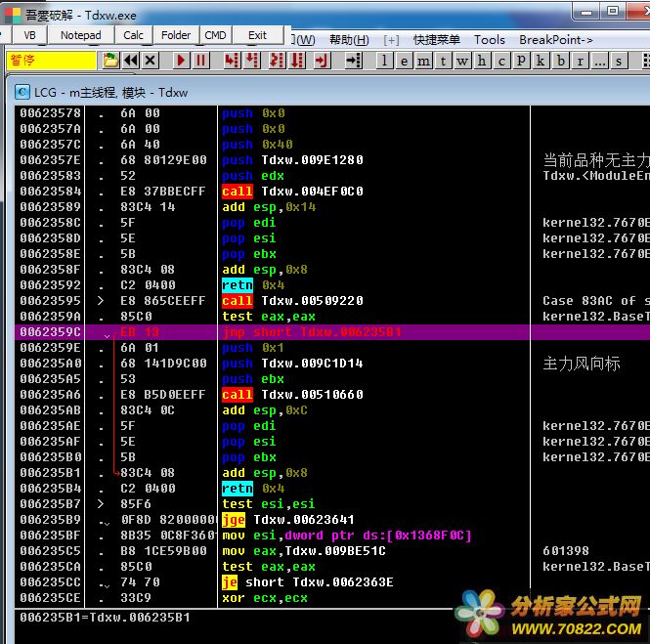
Task: Open Call stack with the k button
Action: click(541, 61)
